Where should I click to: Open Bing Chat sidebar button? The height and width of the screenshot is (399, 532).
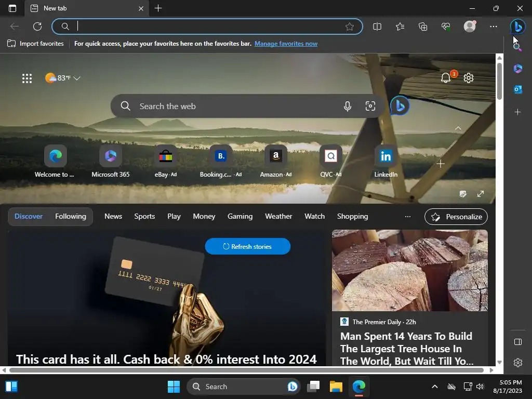pos(518,26)
